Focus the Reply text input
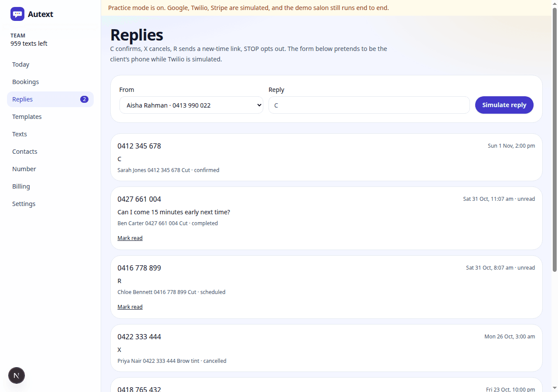The width and height of the screenshot is (558, 392). click(x=369, y=105)
